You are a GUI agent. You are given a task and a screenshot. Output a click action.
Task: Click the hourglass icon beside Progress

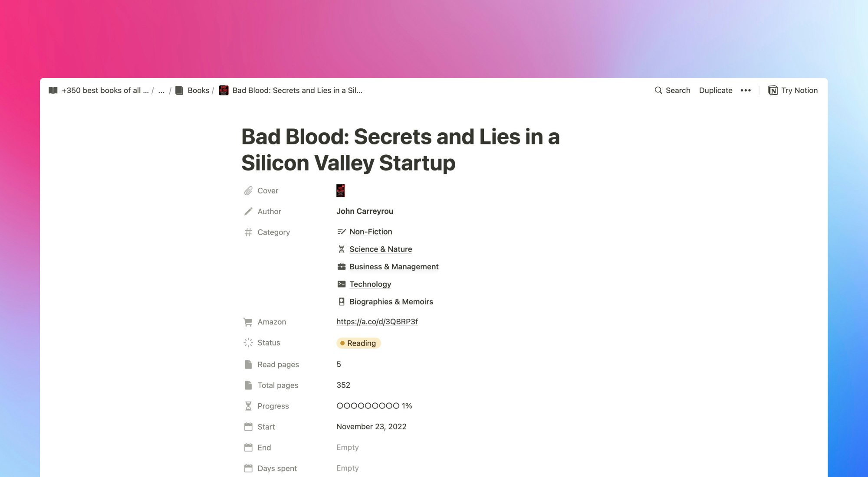tap(248, 406)
